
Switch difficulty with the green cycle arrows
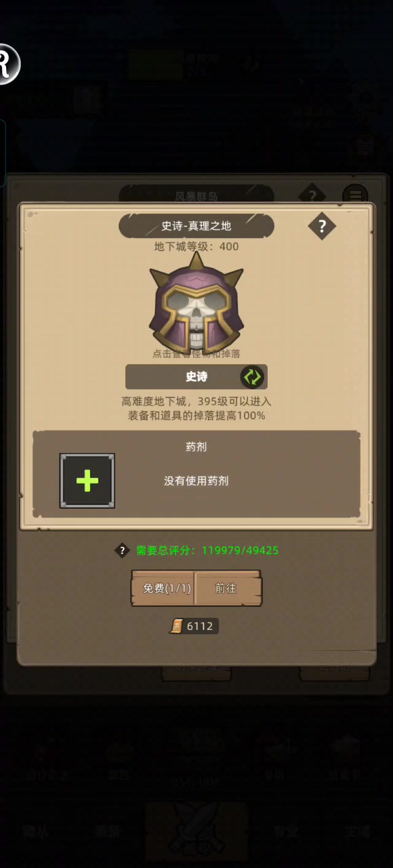click(x=252, y=377)
